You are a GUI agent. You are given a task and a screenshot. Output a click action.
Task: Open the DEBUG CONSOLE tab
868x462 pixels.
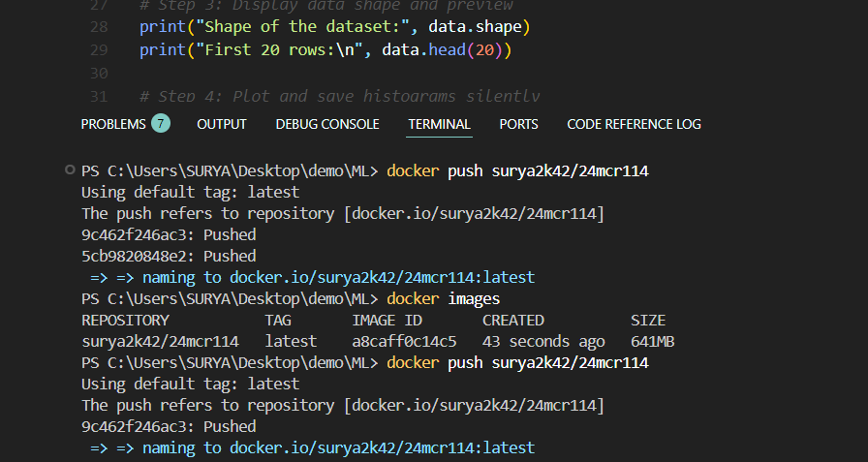tap(327, 124)
